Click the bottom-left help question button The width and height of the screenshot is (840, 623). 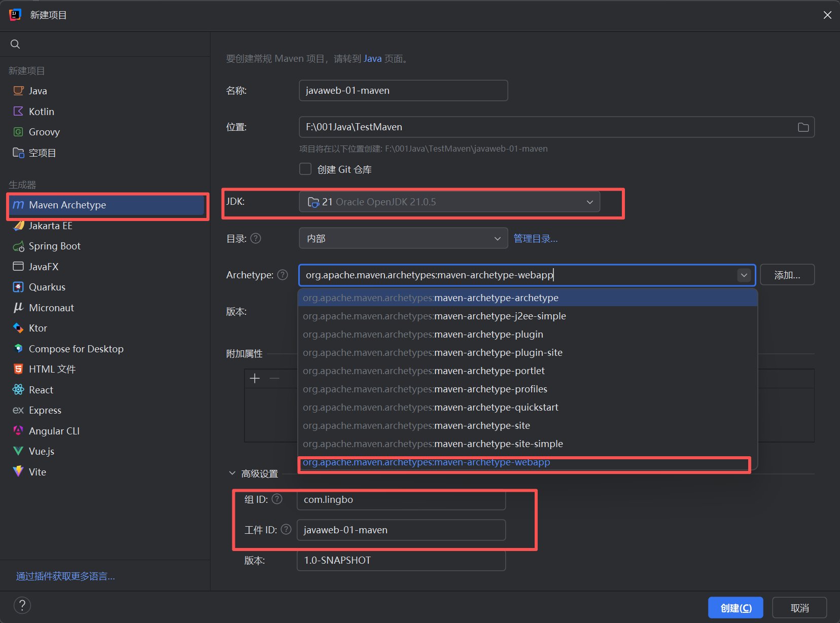click(x=22, y=605)
